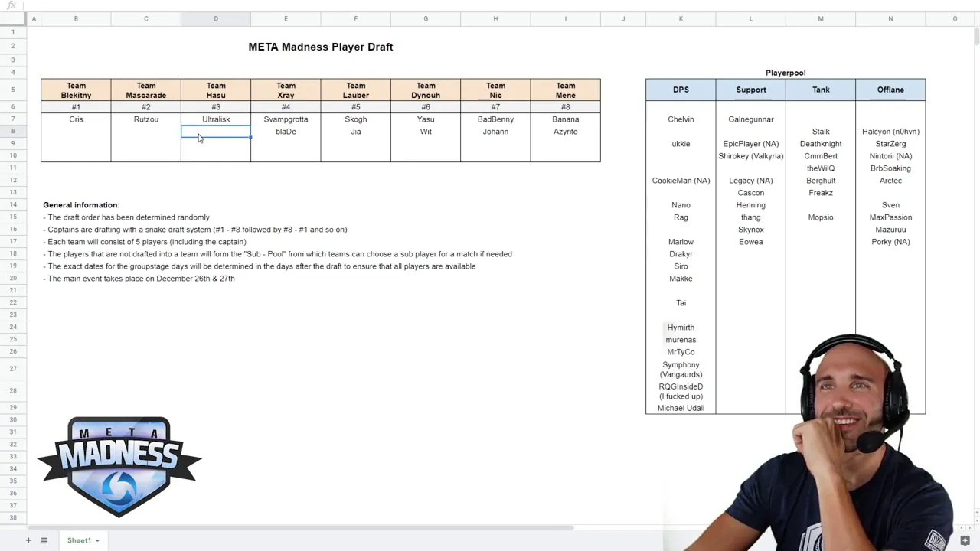Select the Team Dynouh header cell

pos(426,90)
